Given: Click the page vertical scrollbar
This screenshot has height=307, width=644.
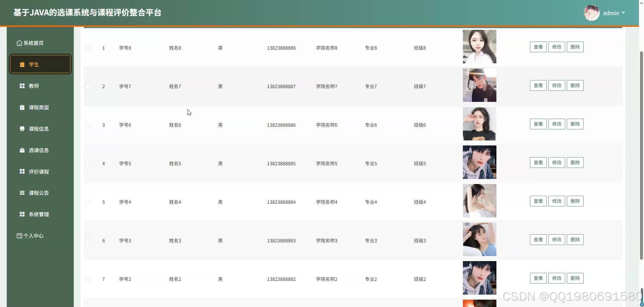Looking at the screenshot, I should tap(641, 156).
